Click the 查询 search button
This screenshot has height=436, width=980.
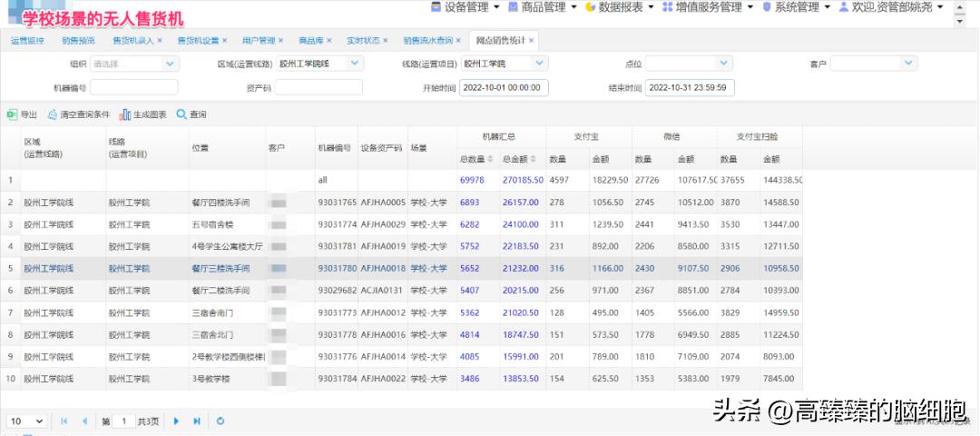pos(191,114)
